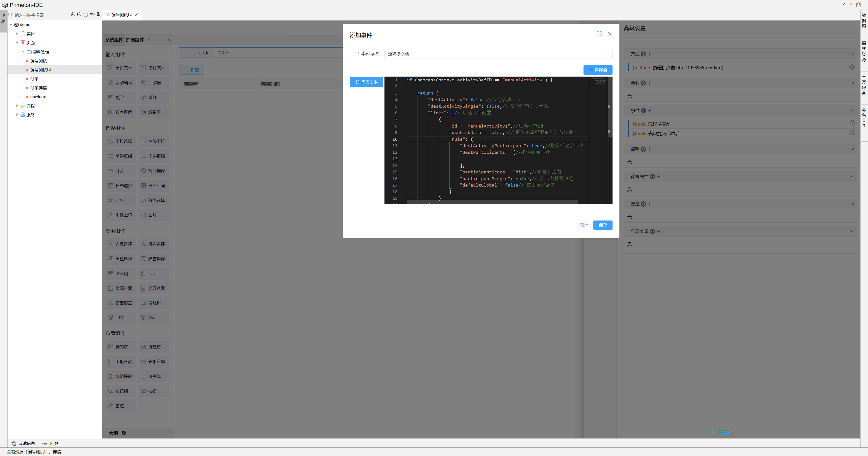The height and width of the screenshot is (456, 868).
Task: Delete the 流程提交前 hook entry
Action: [x=852, y=123]
